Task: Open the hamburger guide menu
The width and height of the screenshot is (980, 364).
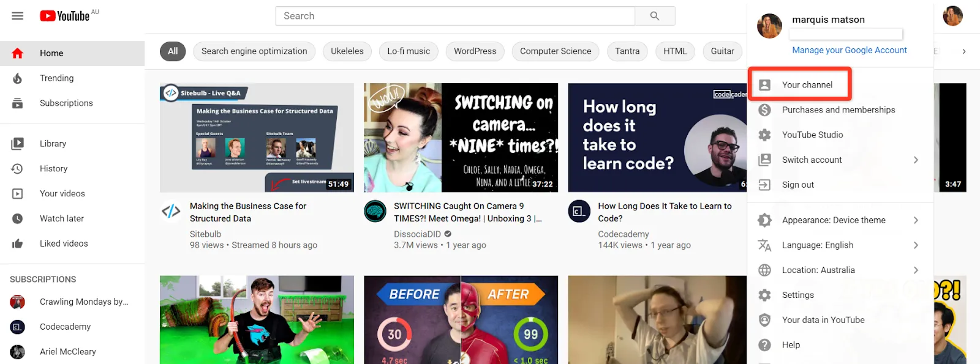Action: coord(17,16)
